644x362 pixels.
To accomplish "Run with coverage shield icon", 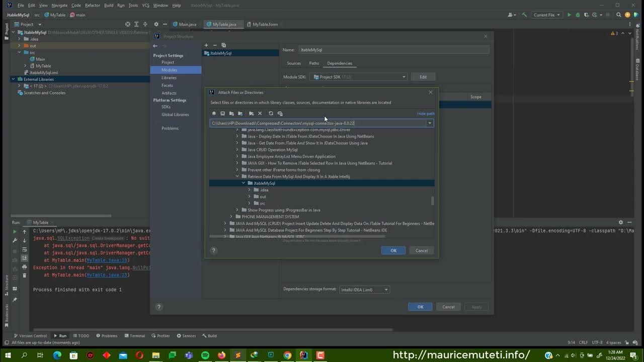I will tap(586, 15).
